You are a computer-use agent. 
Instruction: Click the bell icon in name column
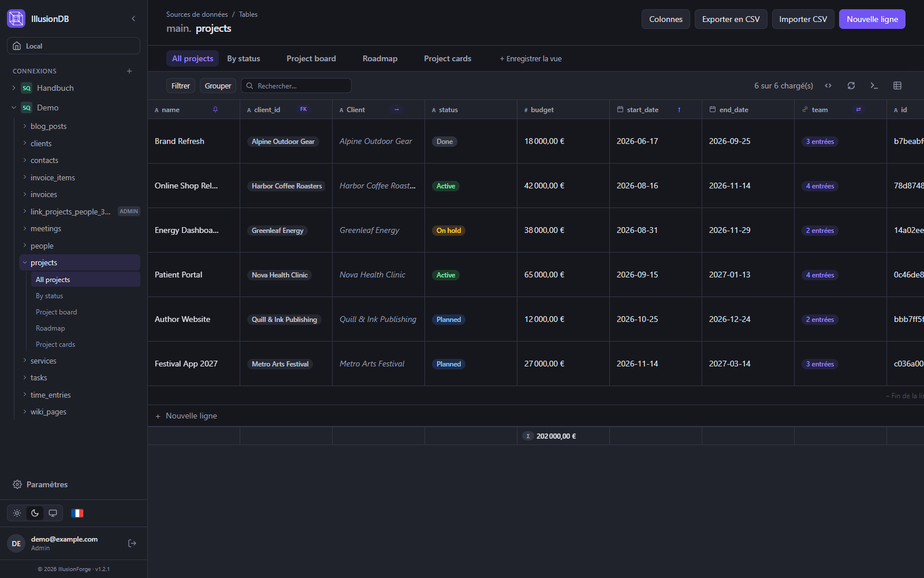(215, 109)
